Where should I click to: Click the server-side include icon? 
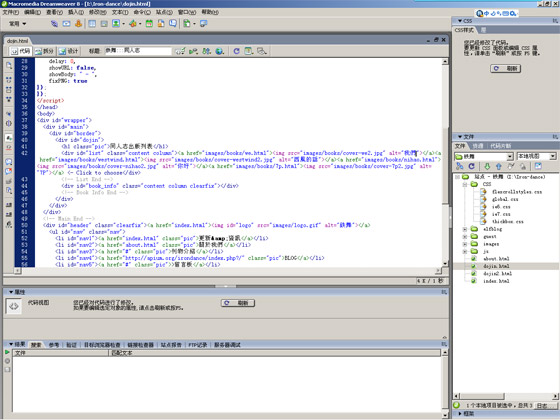[161, 24]
